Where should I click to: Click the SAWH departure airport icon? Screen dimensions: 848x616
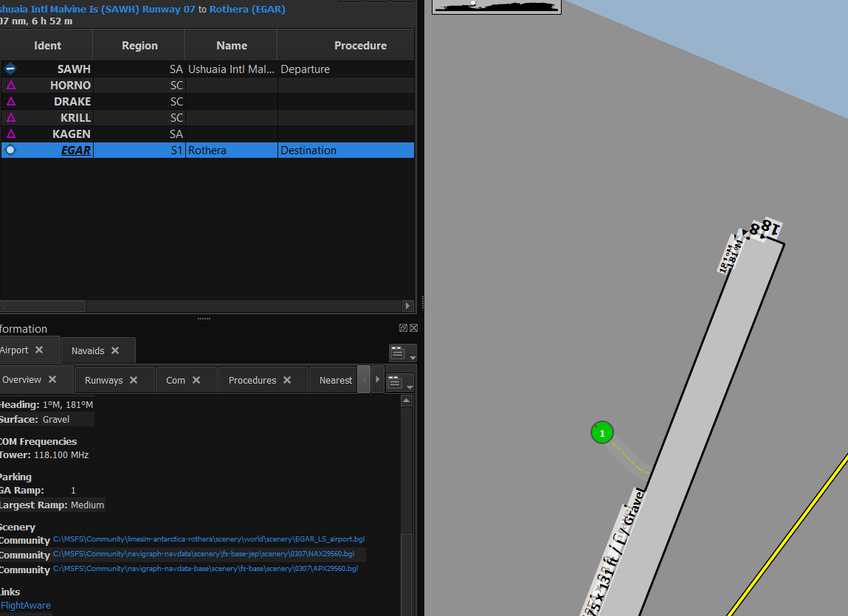[x=10, y=69]
